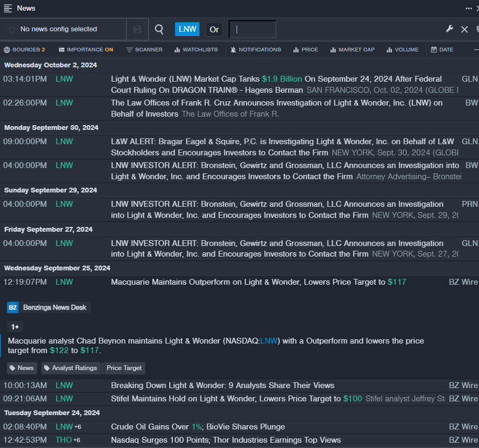Click the ticker search input field
This screenshot has width=479, height=448.
coord(252,30)
